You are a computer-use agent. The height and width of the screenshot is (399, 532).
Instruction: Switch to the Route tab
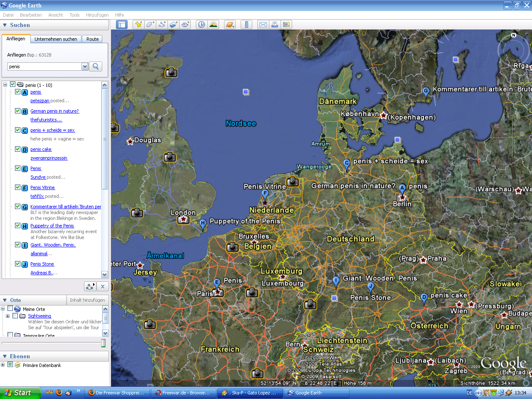[x=92, y=39]
